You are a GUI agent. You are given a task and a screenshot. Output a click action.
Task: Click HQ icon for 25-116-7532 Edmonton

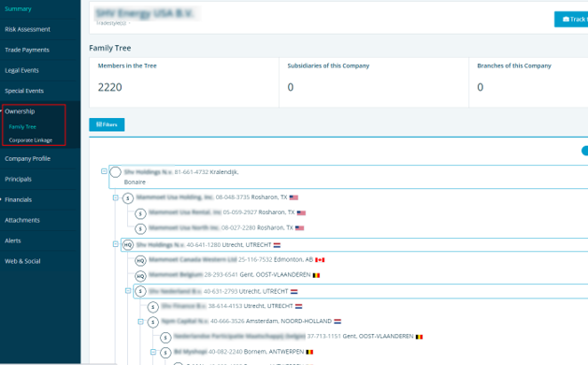coord(140,260)
